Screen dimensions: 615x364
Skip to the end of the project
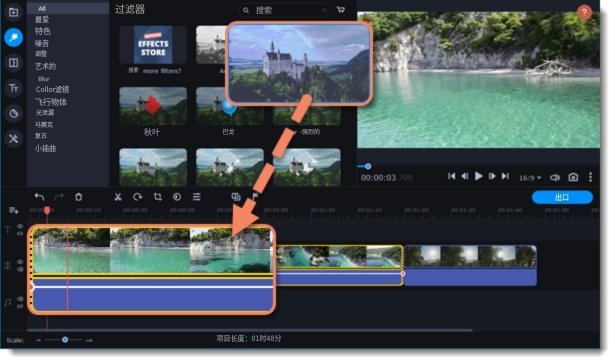pyautogui.click(x=505, y=177)
